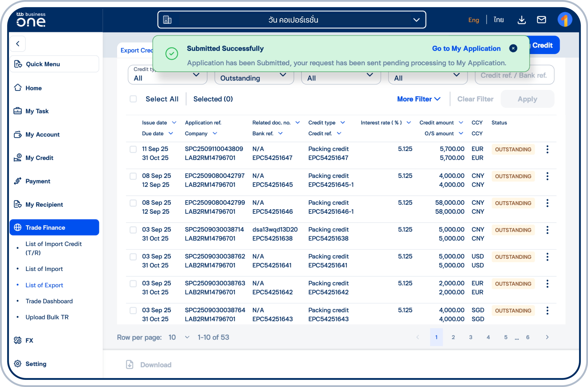The height and width of the screenshot is (387, 588).
Task: Close the Submitted Successfully notification
Action: click(x=513, y=48)
